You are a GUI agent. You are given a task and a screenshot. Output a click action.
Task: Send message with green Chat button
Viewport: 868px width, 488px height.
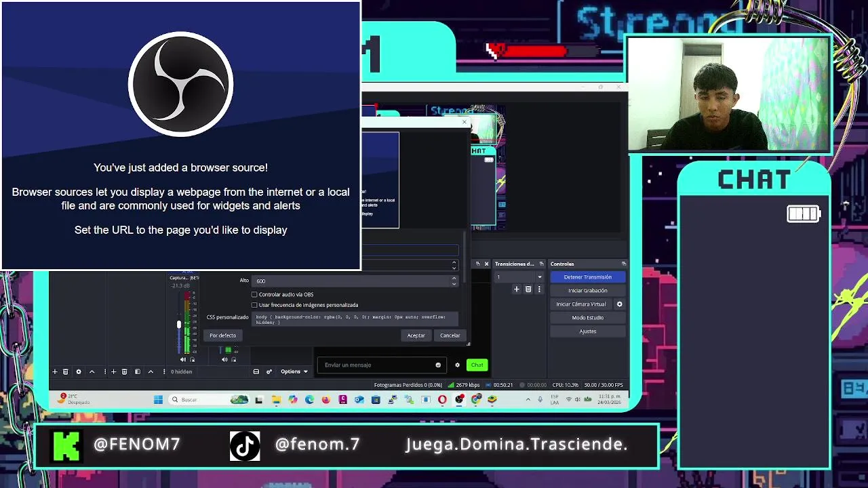click(477, 365)
